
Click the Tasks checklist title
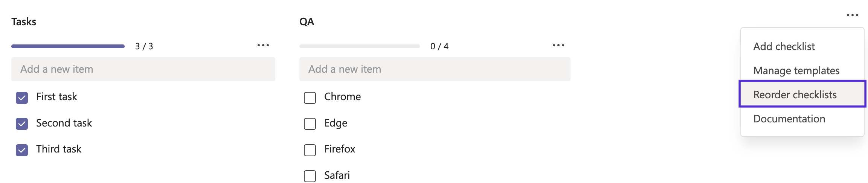point(24,22)
